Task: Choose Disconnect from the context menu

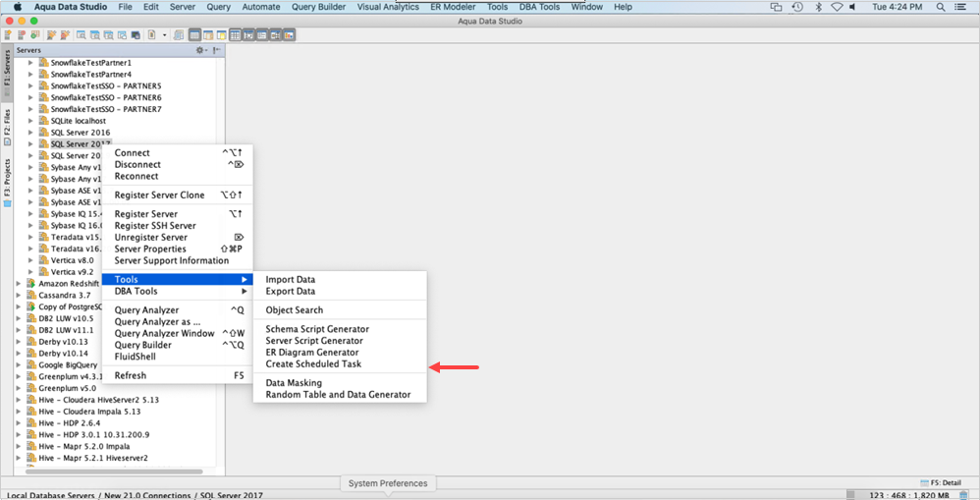Action: pyautogui.click(x=178, y=164)
